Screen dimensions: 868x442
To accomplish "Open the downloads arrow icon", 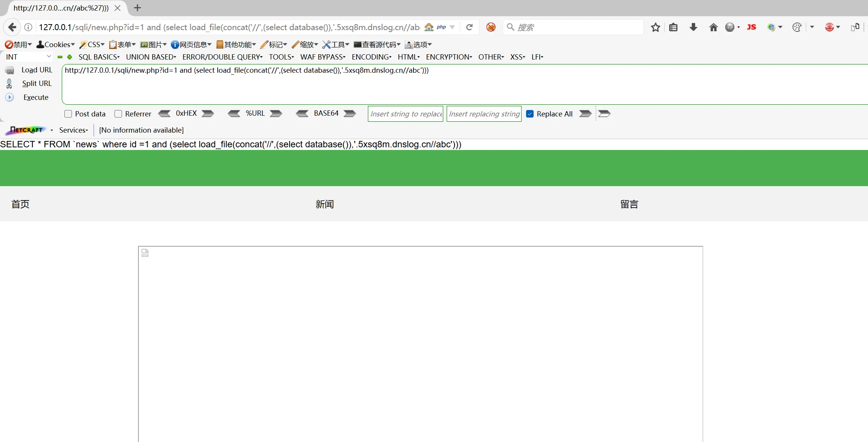I will [x=693, y=27].
